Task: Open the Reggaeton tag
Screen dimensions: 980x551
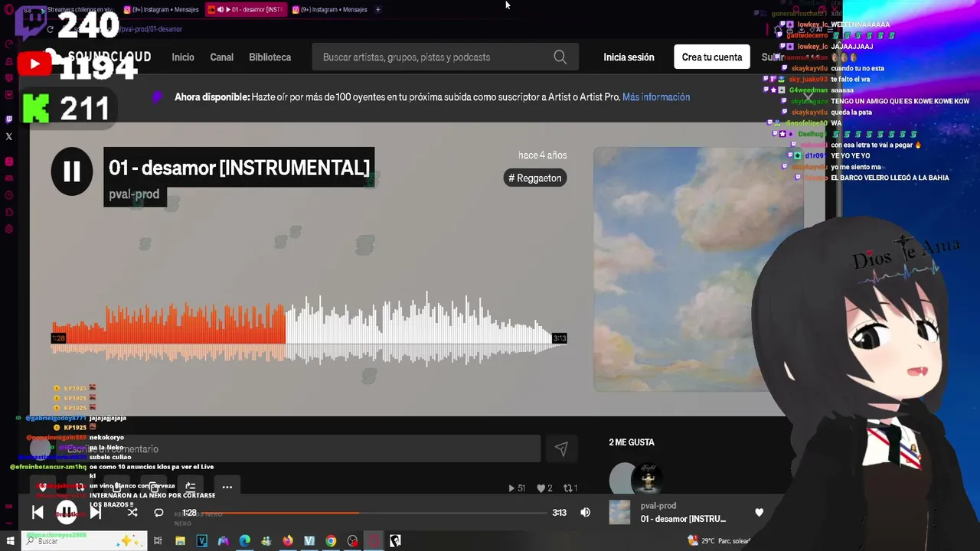Action: (535, 178)
